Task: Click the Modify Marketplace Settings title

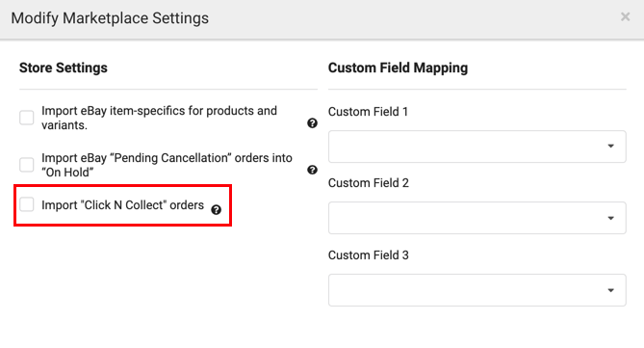Action: 110,18
